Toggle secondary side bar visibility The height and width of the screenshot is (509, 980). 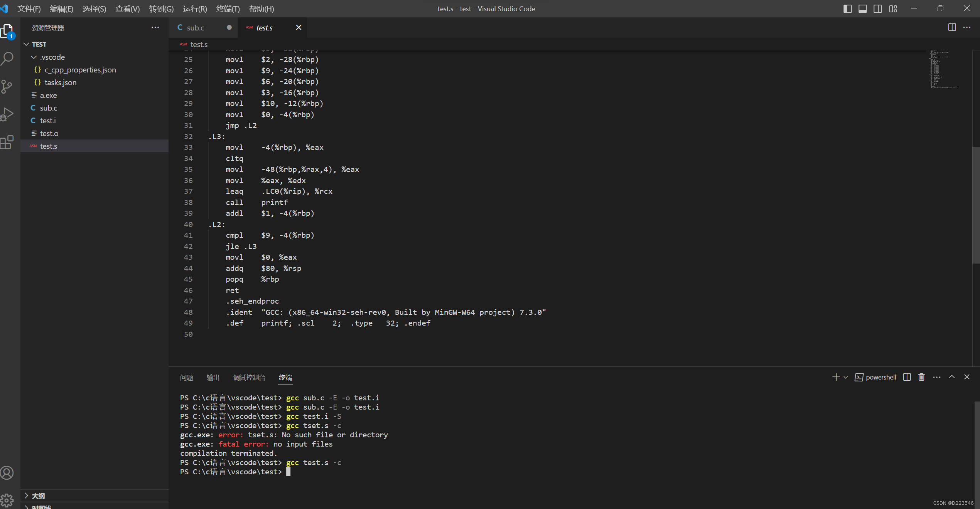(x=878, y=8)
